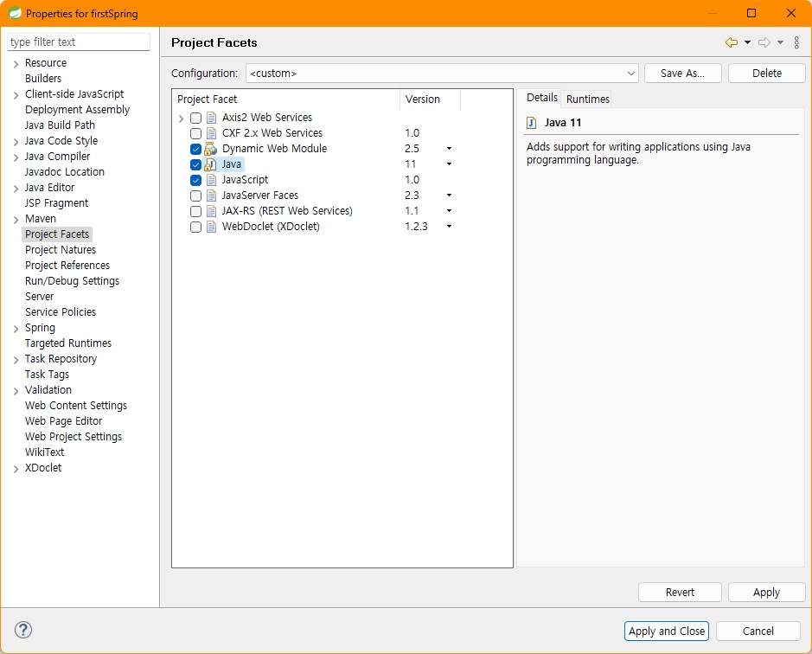Expand the Axis2 Web Services facet
The width and height of the screenshot is (812, 654).
pyautogui.click(x=182, y=119)
